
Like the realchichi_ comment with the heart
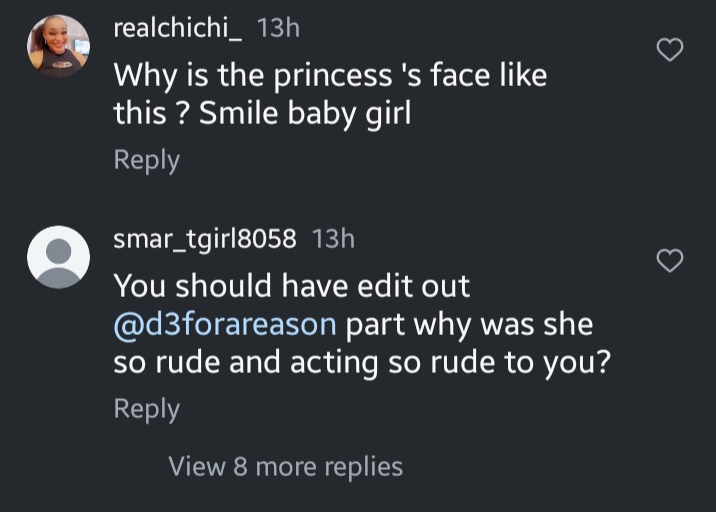pyautogui.click(x=669, y=50)
